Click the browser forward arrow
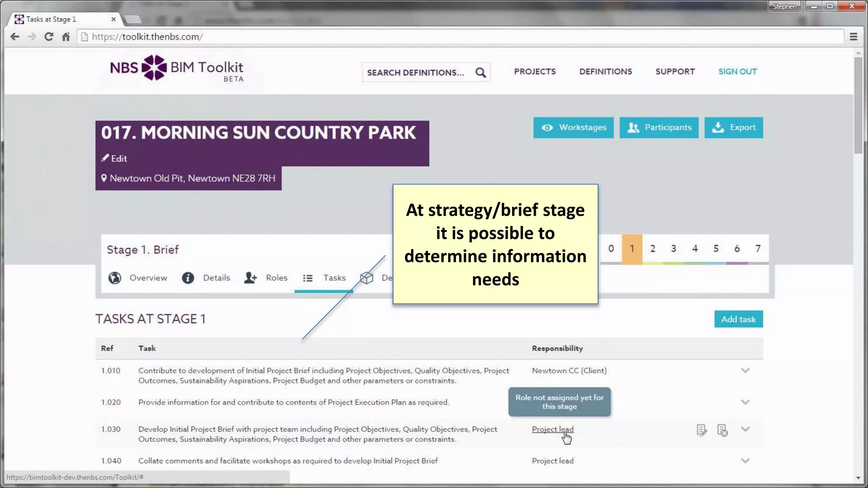This screenshot has width=868, height=488. point(32,37)
